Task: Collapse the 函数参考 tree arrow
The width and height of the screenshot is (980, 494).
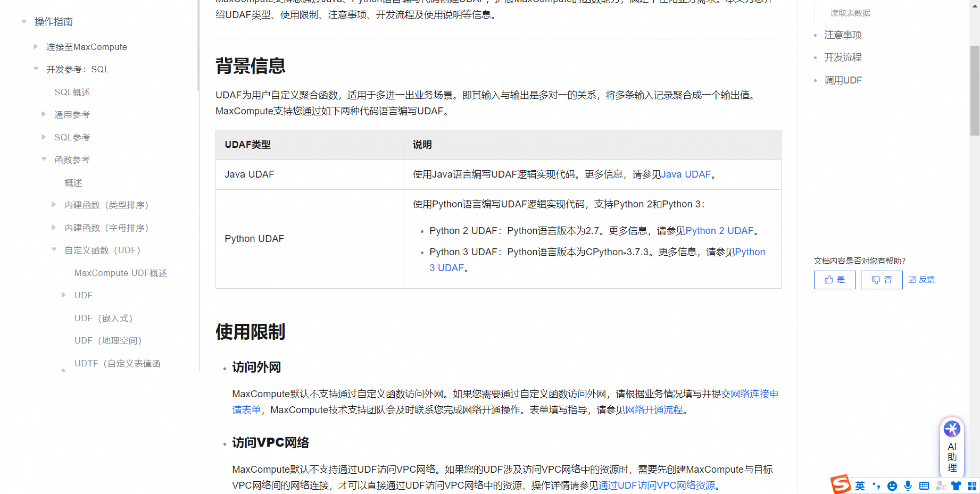Action: (x=44, y=160)
